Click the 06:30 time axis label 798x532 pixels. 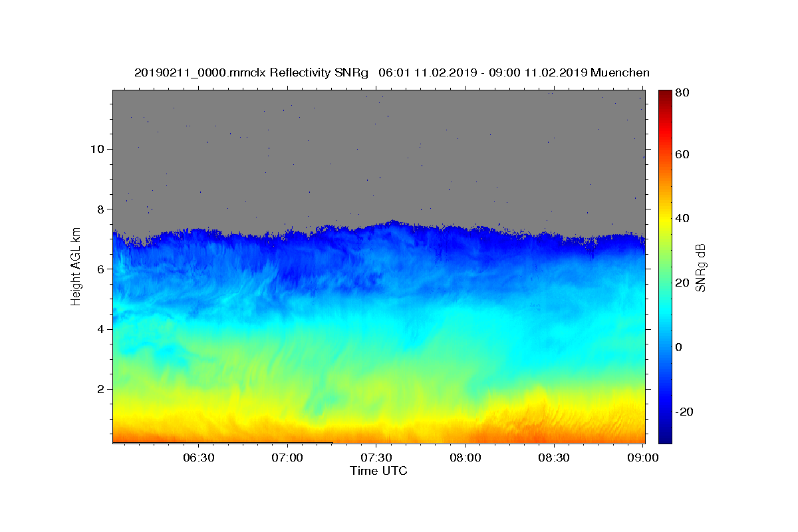click(x=199, y=458)
